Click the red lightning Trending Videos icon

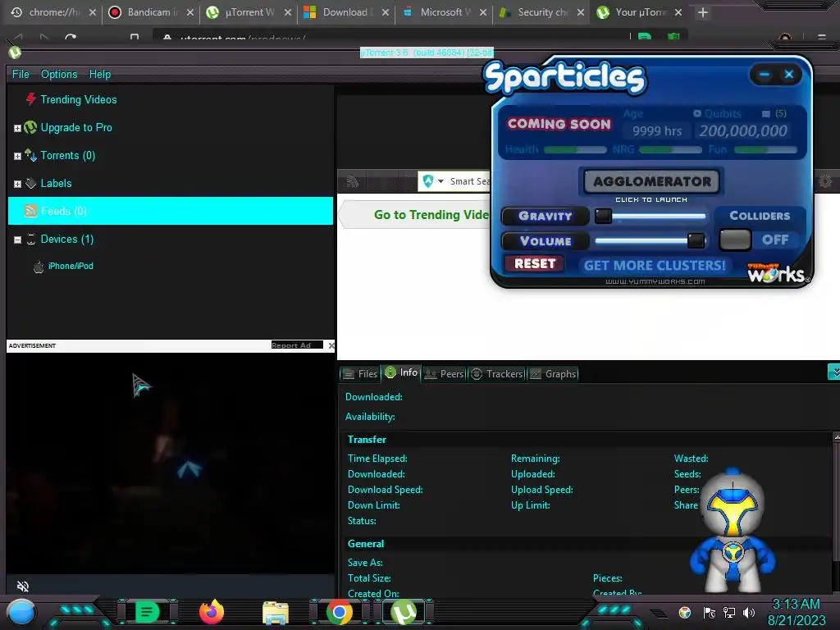click(x=31, y=99)
